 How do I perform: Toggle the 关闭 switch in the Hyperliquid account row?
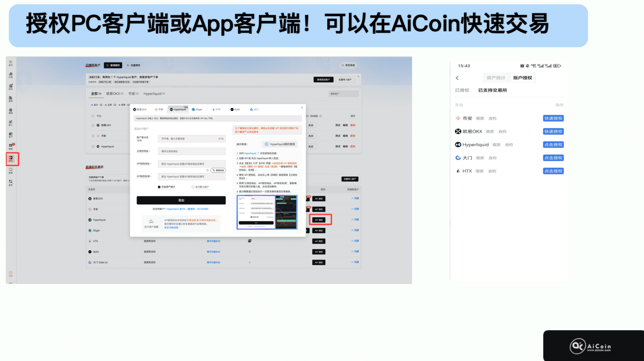pyautogui.click(x=311, y=146)
